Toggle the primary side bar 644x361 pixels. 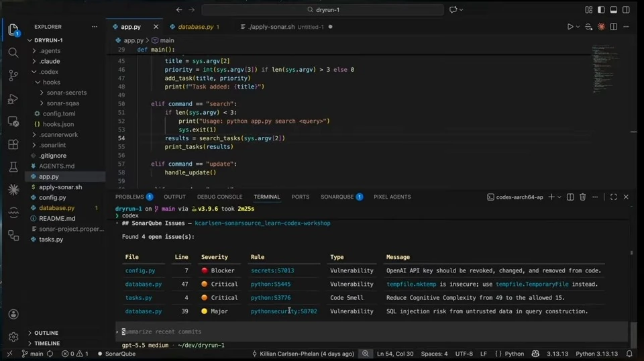click(601, 9)
